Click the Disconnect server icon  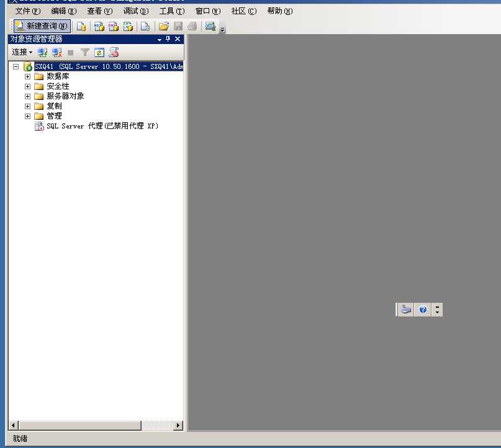pyautogui.click(x=57, y=52)
